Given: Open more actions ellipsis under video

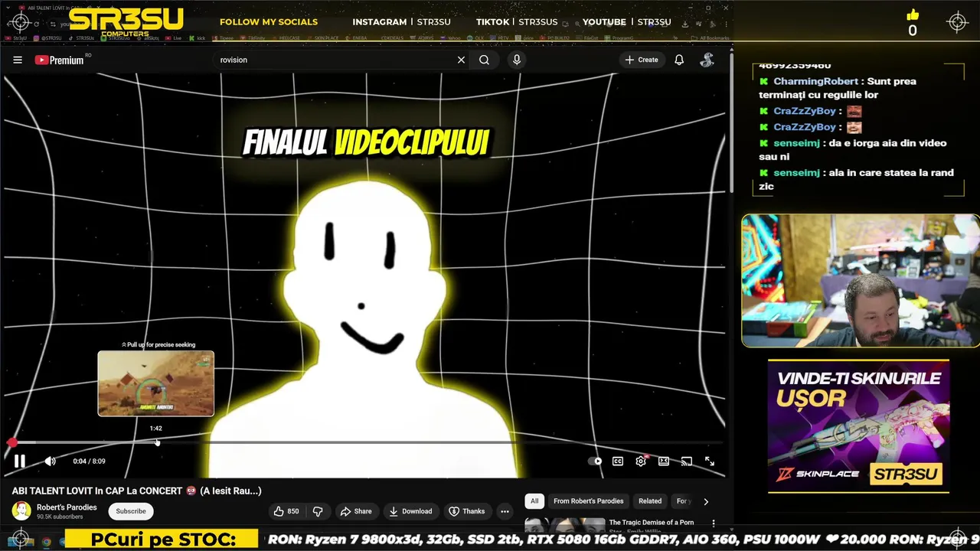Looking at the screenshot, I should point(505,511).
